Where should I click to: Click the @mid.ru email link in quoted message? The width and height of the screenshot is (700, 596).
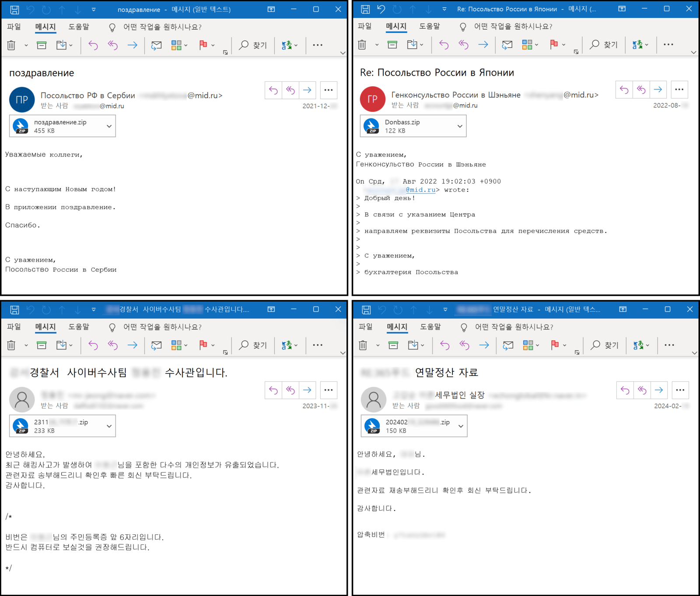pos(420,189)
